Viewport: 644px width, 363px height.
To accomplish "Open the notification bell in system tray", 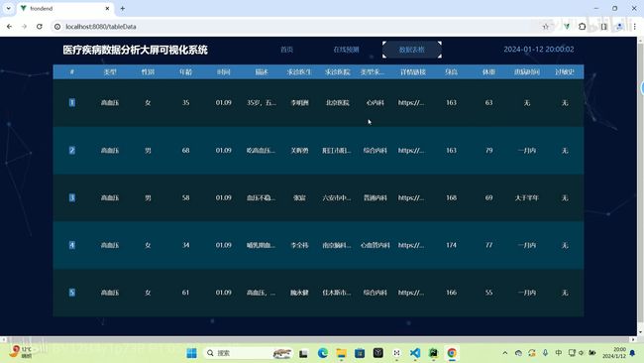I will [x=632, y=353].
